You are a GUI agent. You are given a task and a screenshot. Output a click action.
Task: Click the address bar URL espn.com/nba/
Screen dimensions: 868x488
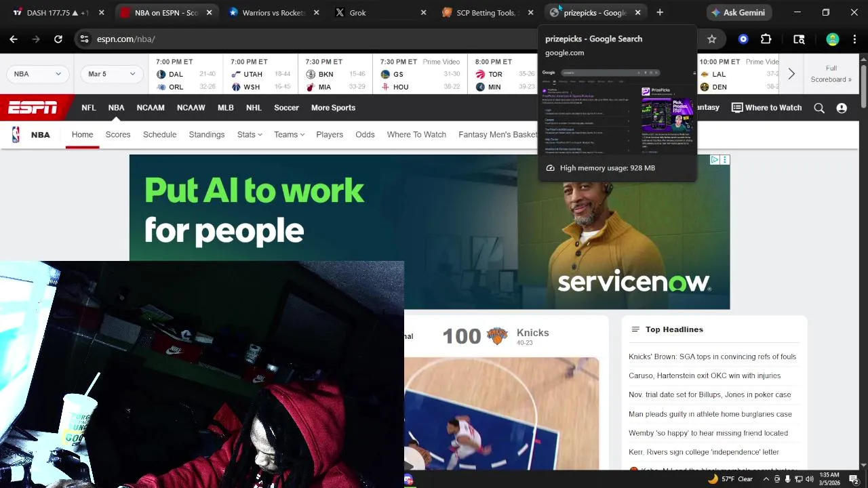[126, 39]
